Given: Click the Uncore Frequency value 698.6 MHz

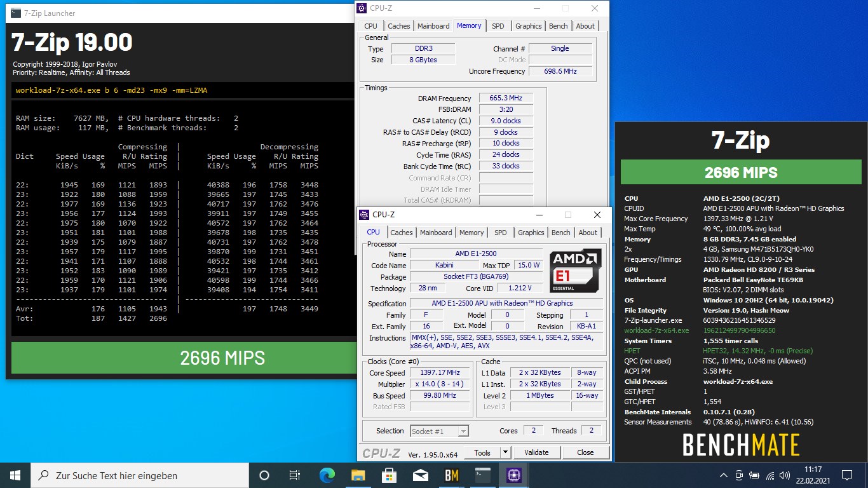Looking at the screenshot, I should [560, 71].
